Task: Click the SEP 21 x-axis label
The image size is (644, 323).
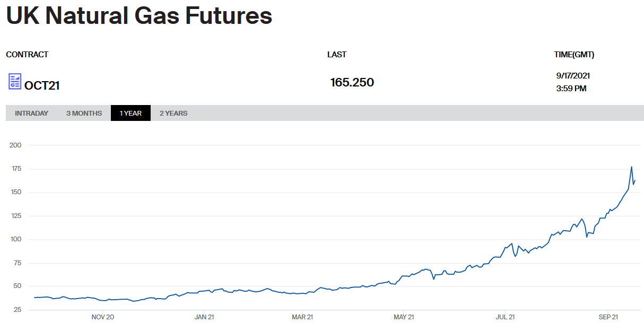Action: click(x=608, y=317)
